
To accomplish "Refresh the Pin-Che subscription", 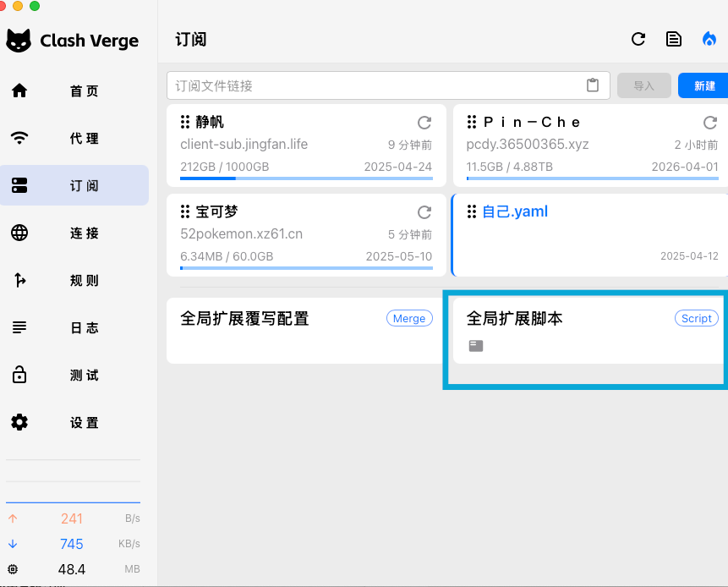I will (x=710, y=123).
